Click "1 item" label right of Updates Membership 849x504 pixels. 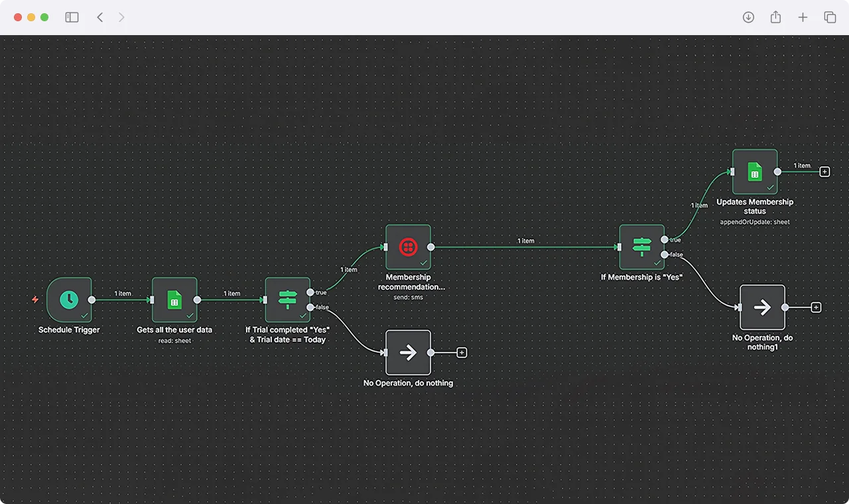tap(802, 166)
